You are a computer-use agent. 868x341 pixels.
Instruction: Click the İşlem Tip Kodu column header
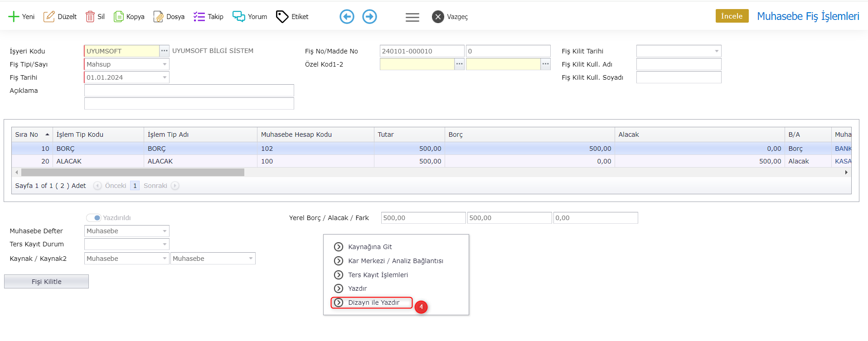pyautogui.click(x=98, y=134)
